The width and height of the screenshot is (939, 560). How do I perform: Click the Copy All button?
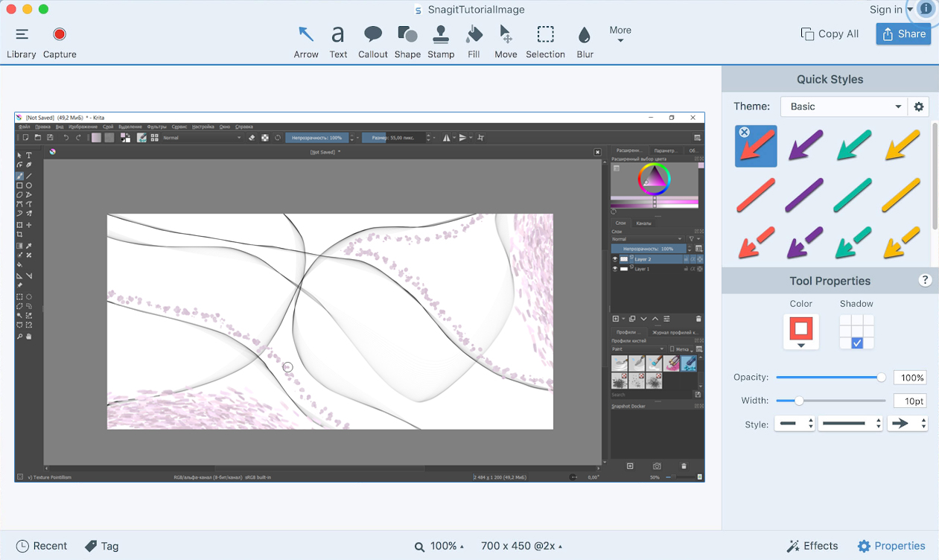(829, 34)
